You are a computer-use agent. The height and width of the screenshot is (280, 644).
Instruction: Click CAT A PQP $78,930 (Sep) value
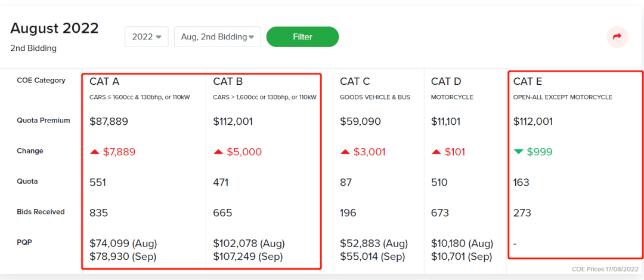click(122, 257)
